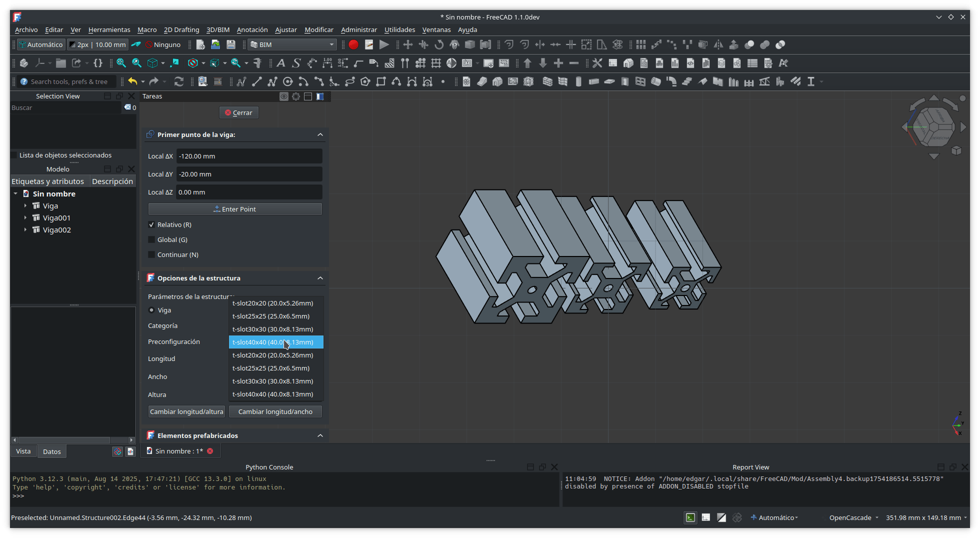The height and width of the screenshot is (538, 980).
Task: Click the red macro record button
Action: coord(353,45)
